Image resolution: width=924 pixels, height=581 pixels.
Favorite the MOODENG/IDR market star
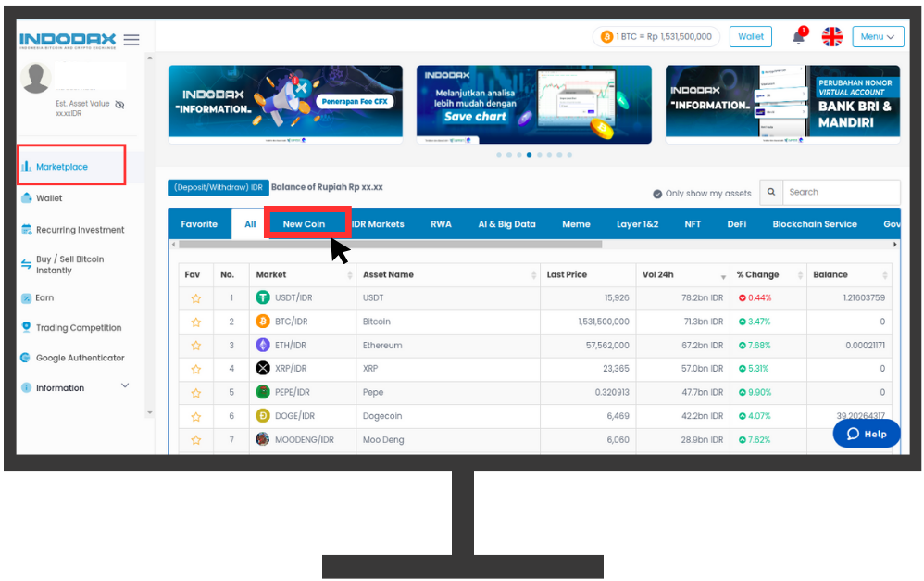click(196, 440)
